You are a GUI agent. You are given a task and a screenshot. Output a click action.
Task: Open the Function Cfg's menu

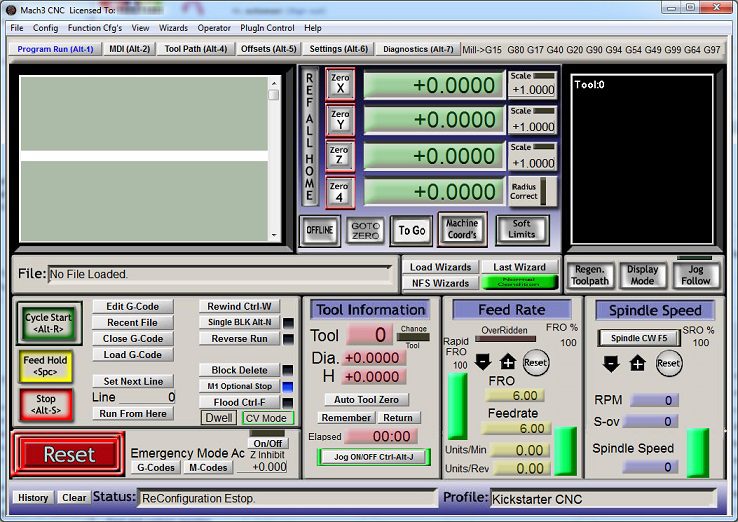tap(95, 28)
